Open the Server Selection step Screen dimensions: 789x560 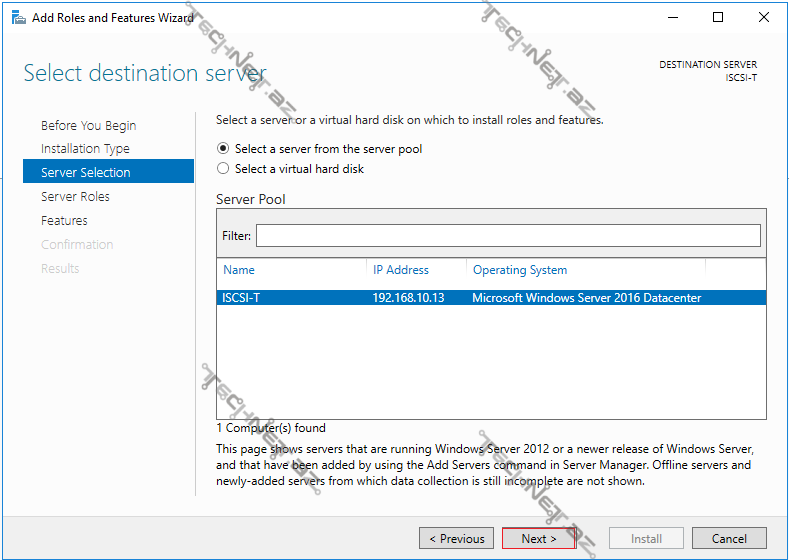(x=85, y=173)
